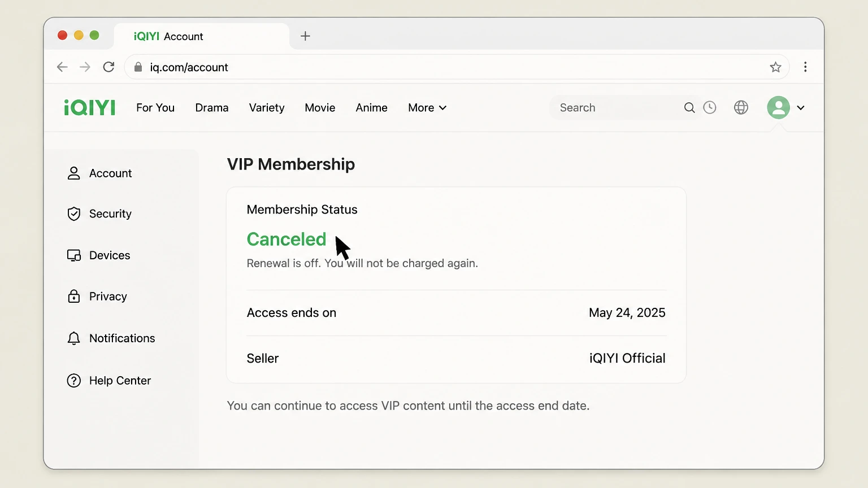Click the 'You can continue to access' note
The height and width of the screenshot is (488, 868).
408,406
